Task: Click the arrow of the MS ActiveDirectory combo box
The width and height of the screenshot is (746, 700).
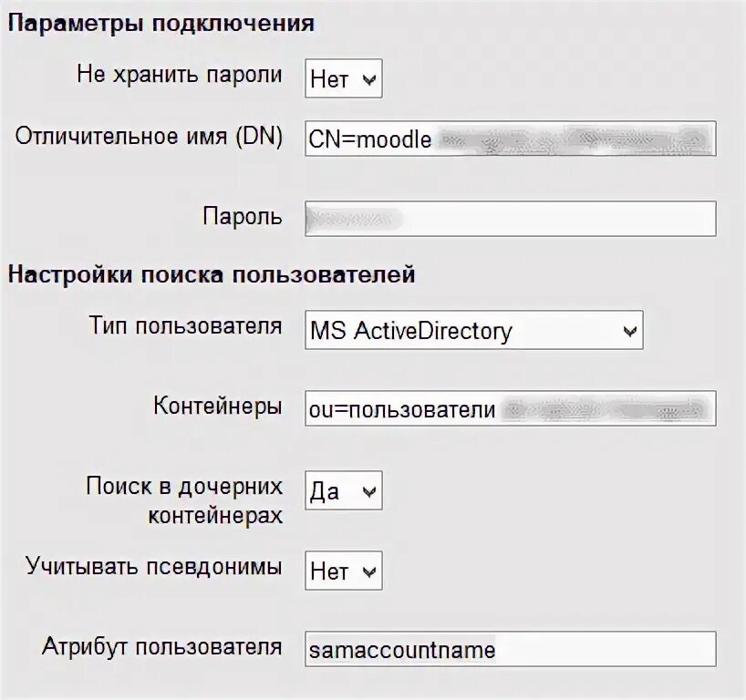Action: coord(630,331)
